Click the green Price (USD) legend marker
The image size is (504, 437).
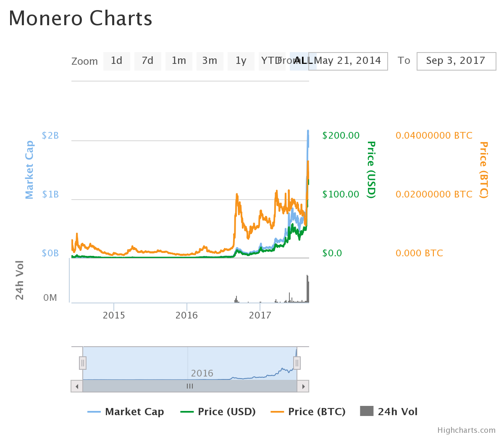[x=187, y=412]
